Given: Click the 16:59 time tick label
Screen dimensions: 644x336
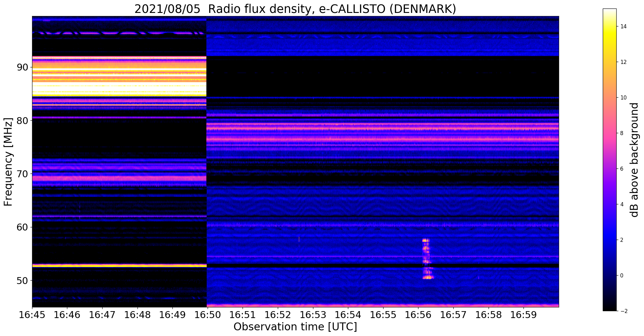Looking at the screenshot, I should click(x=524, y=315).
